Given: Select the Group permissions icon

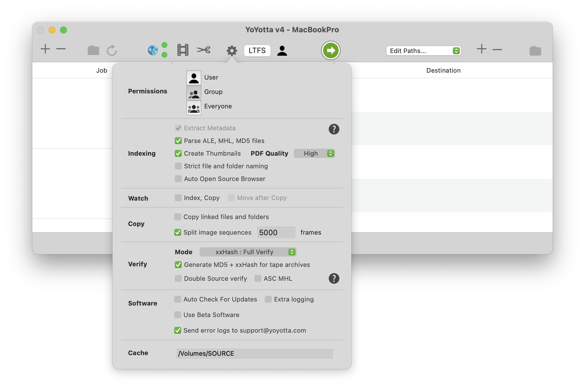Looking at the screenshot, I should (194, 93).
